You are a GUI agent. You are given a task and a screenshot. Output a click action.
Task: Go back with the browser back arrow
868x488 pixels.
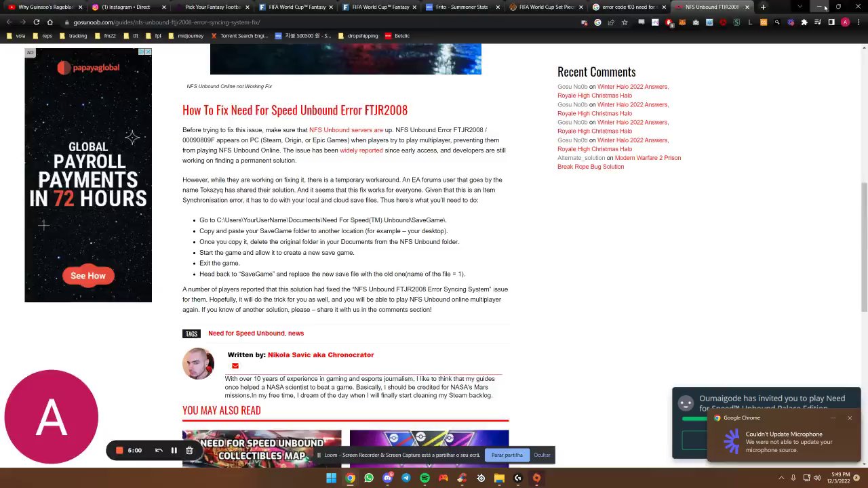tap(9, 22)
